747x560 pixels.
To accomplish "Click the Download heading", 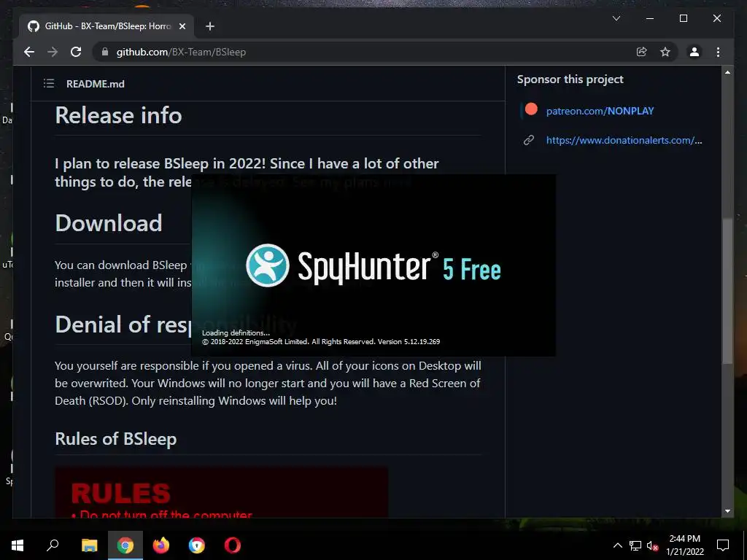I will pos(109,223).
